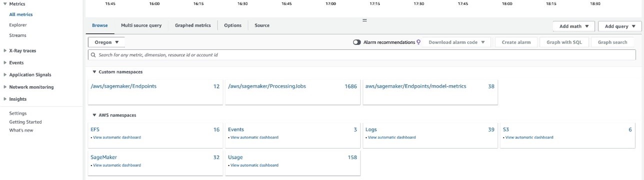Open the Add math dropdown
Viewport: 644px width, 180px height.
click(573, 26)
